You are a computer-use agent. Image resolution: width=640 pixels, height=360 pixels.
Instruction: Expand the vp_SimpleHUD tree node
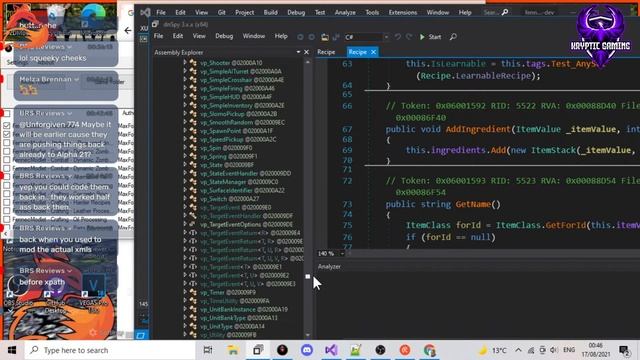point(185,97)
